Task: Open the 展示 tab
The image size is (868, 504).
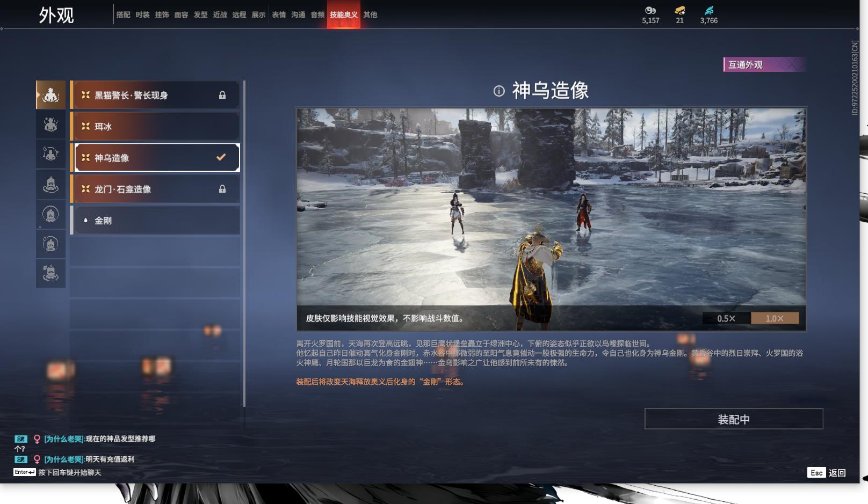Action: (x=259, y=15)
